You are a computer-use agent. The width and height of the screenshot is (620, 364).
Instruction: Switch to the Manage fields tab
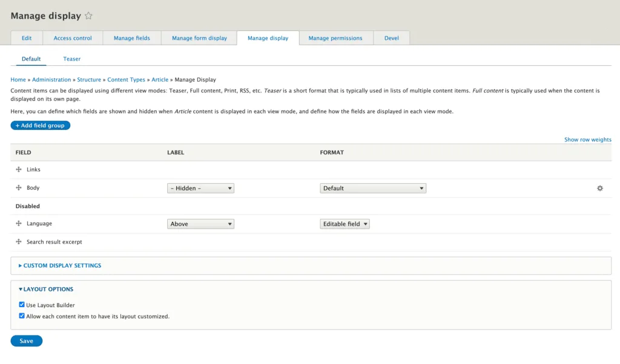click(131, 38)
